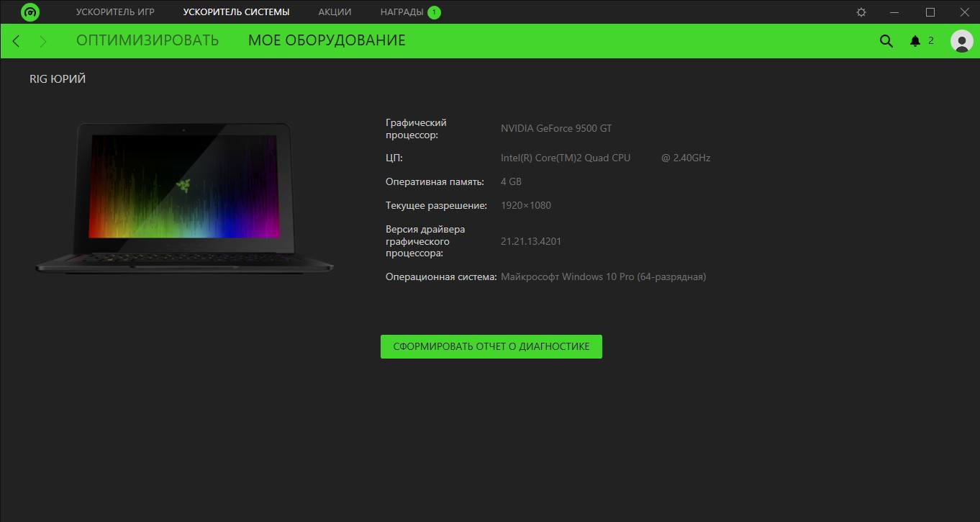Click the Операционная система label
The width and height of the screenshot is (980, 522).
(x=442, y=276)
